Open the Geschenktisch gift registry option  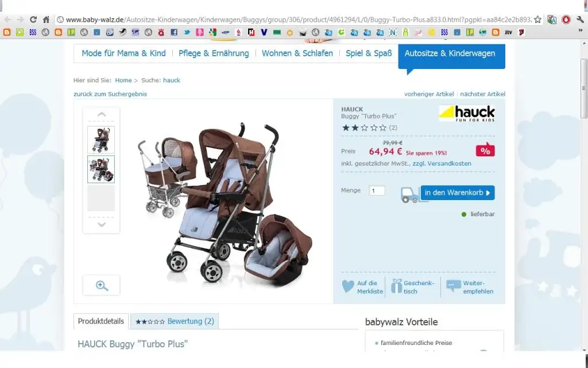[x=412, y=287]
